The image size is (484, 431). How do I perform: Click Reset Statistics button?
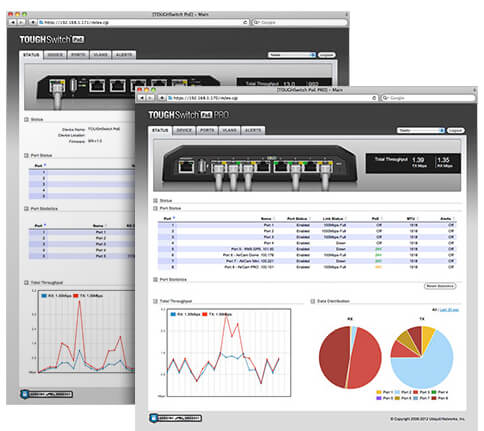pos(440,286)
